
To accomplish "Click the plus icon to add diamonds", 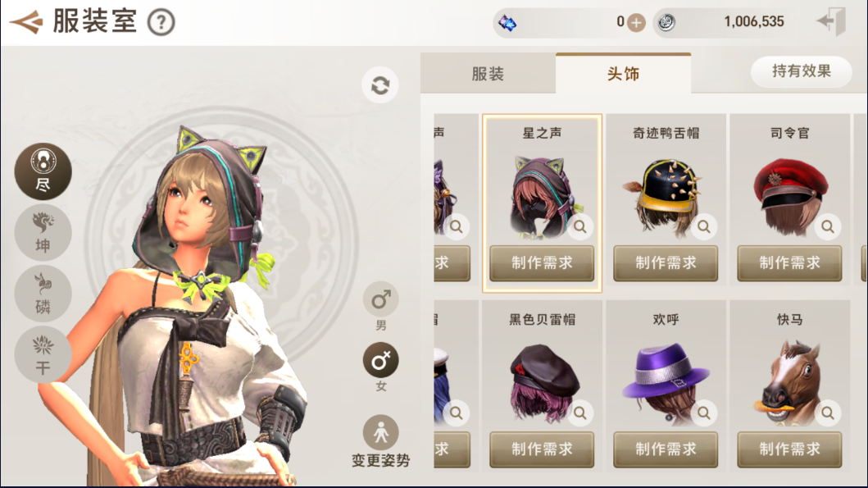I will pos(636,23).
